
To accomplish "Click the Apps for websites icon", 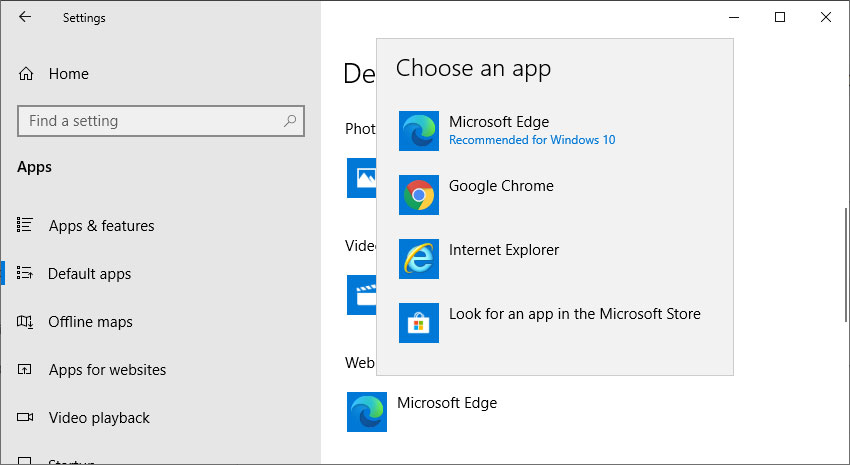I will point(25,370).
